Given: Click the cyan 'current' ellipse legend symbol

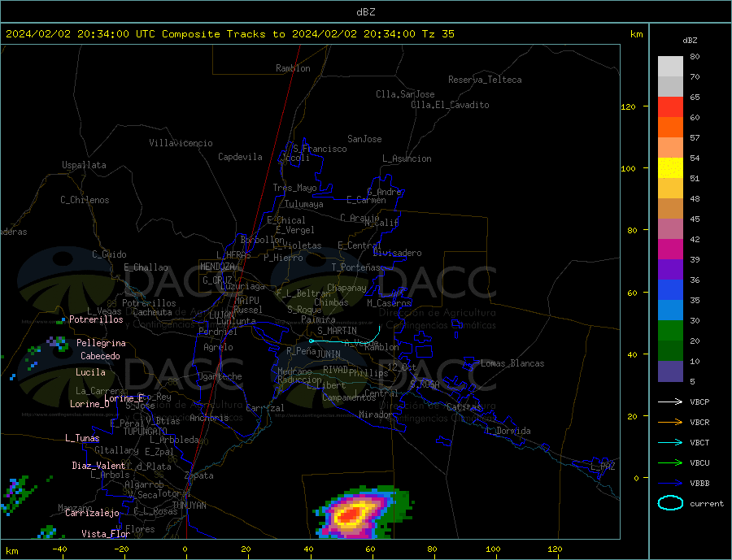Looking at the screenshot, I should [x=670, y=503].
